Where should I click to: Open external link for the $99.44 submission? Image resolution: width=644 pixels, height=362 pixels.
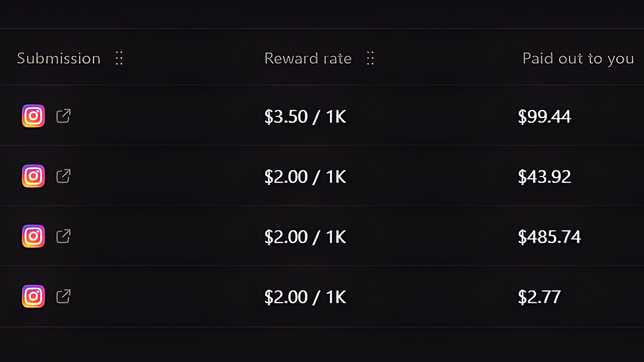click(x=63, y=116)
